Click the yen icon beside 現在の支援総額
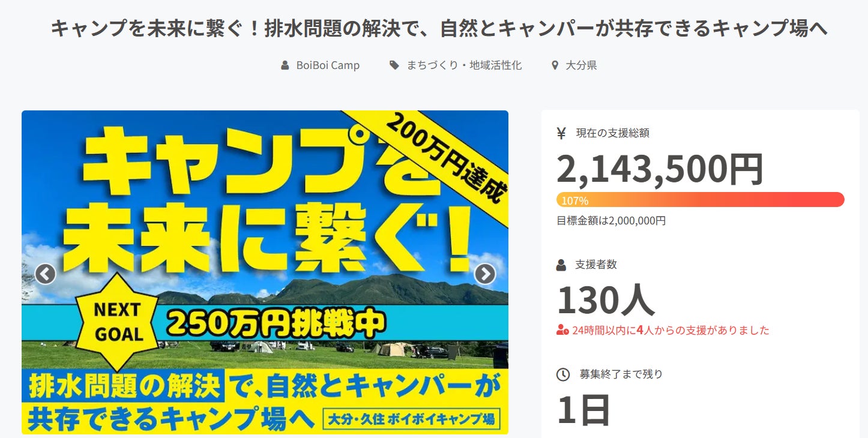This screenshot has width=868, height=438. coord(561,134)
